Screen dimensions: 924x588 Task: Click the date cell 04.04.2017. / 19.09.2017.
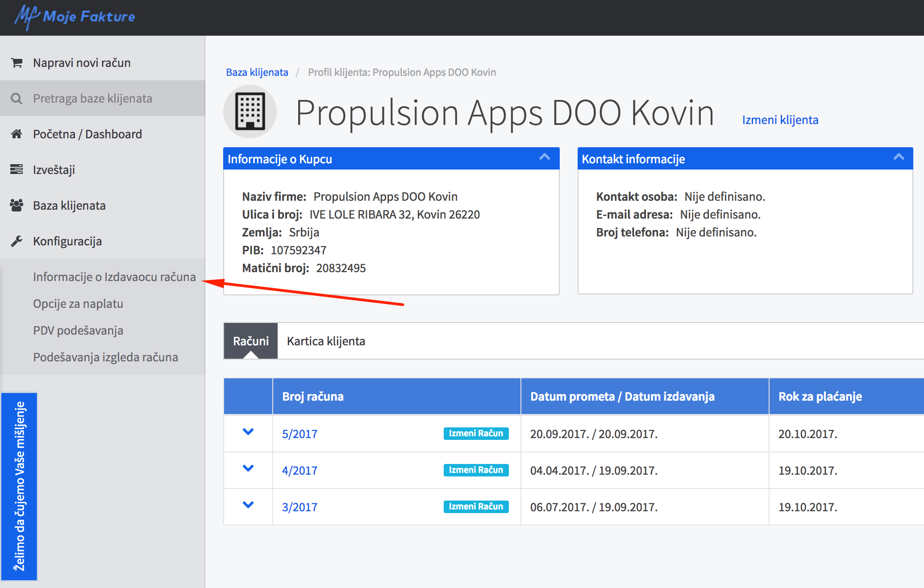[x=594, y=471]
